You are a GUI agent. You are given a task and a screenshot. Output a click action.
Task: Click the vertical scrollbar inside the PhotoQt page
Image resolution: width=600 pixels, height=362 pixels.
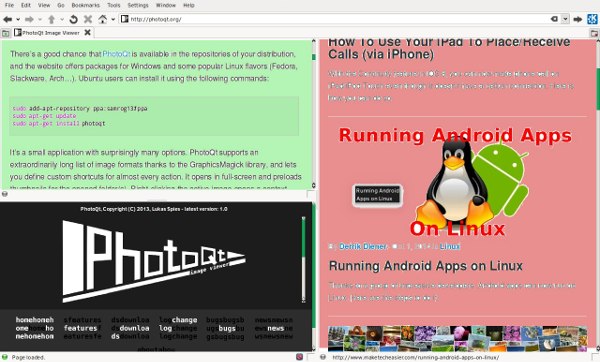(303, 260)
